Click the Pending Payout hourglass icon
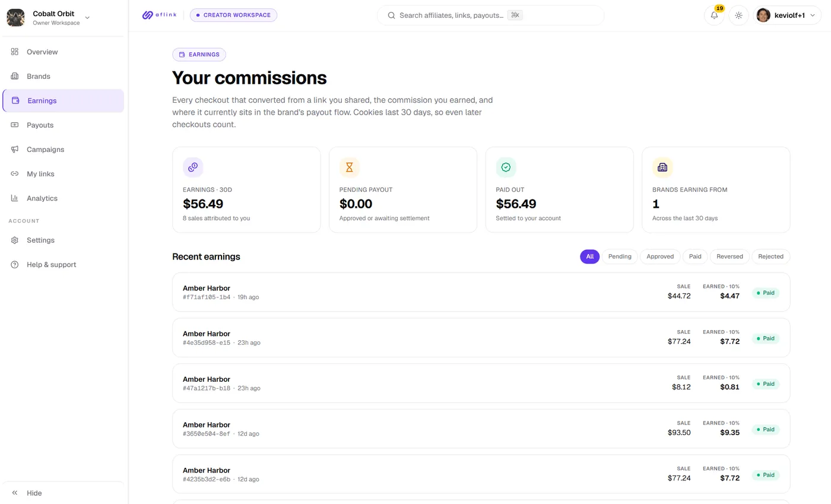The image size is (831, 504). [x=350, y=167]
